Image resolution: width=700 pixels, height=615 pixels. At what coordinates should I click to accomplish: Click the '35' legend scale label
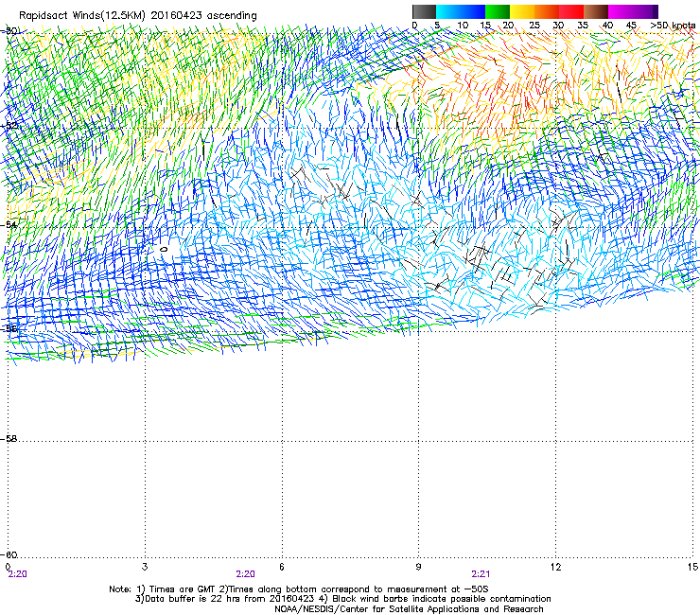pos(583,26)
